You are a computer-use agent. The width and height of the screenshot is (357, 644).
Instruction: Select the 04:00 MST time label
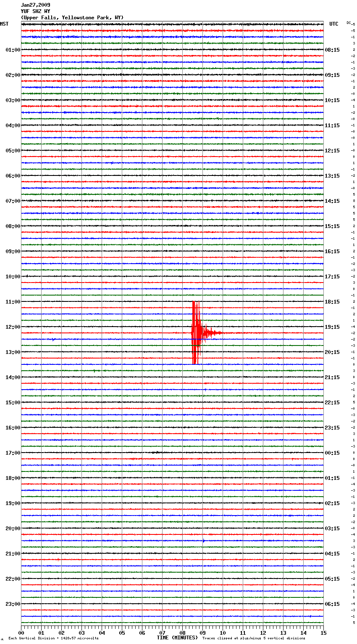click(13, 126)
